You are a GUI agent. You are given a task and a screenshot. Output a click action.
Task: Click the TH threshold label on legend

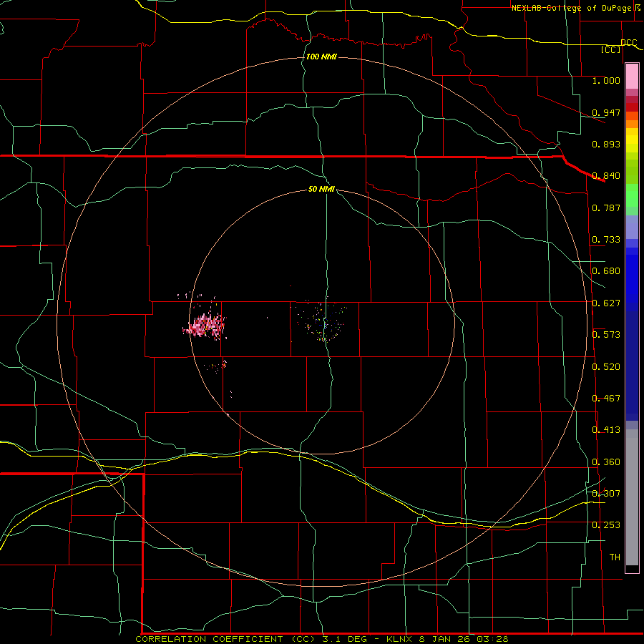(615, 557)
